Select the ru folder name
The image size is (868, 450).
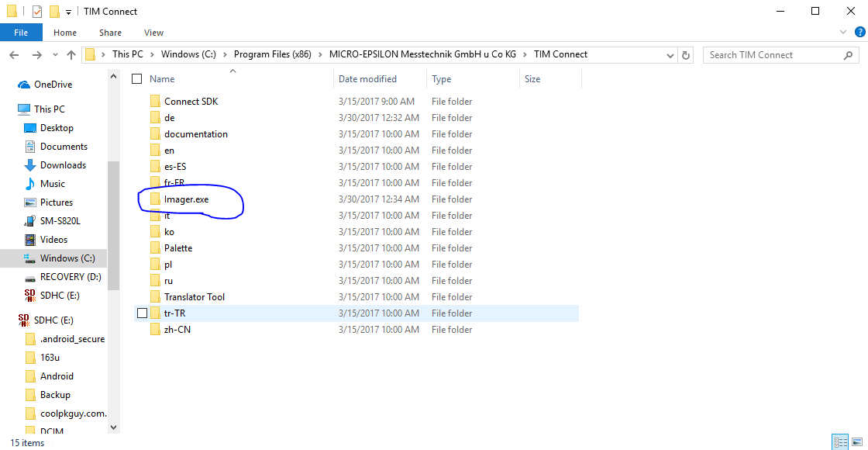[169, 281]
